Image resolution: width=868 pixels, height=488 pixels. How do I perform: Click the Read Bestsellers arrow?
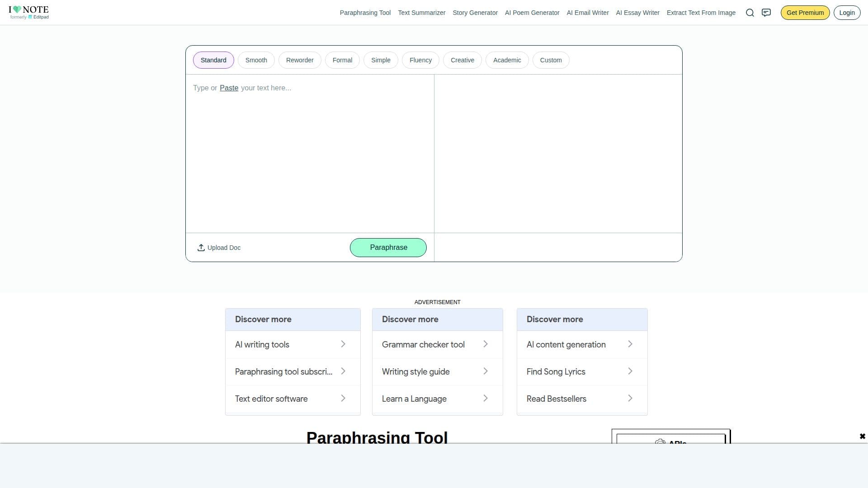click(x=630, y=399)
